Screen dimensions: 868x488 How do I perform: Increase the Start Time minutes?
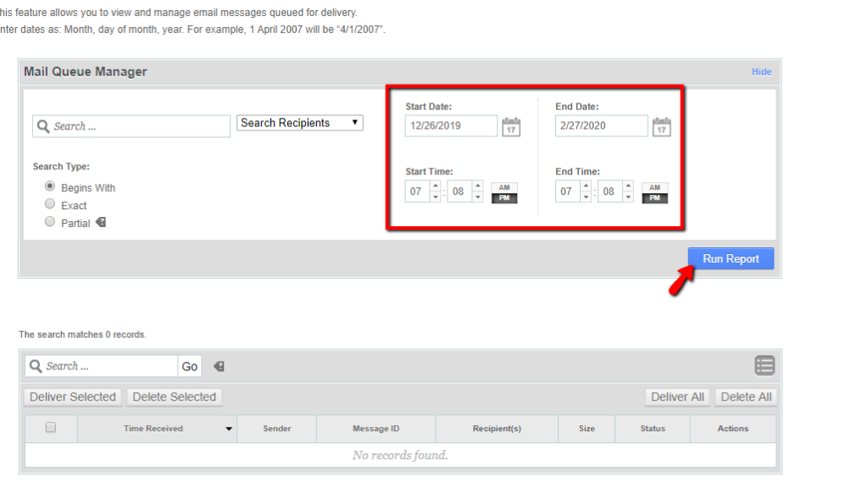(x=478, y=186)
